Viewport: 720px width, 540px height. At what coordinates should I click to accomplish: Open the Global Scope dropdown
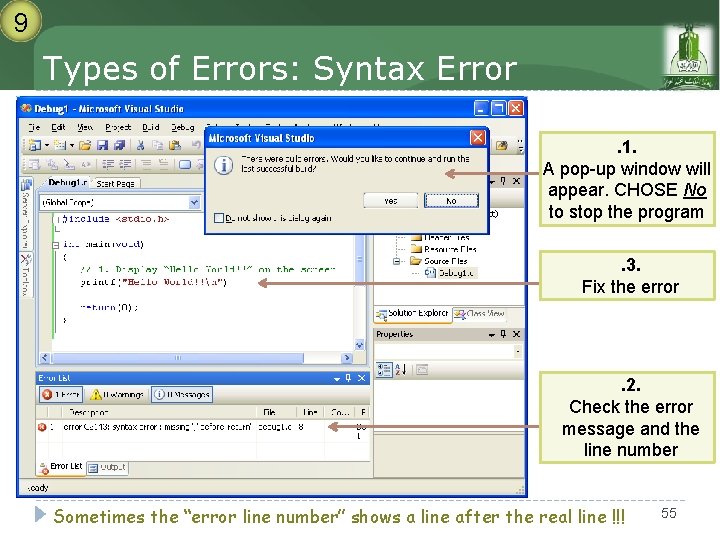coord(194,202)
